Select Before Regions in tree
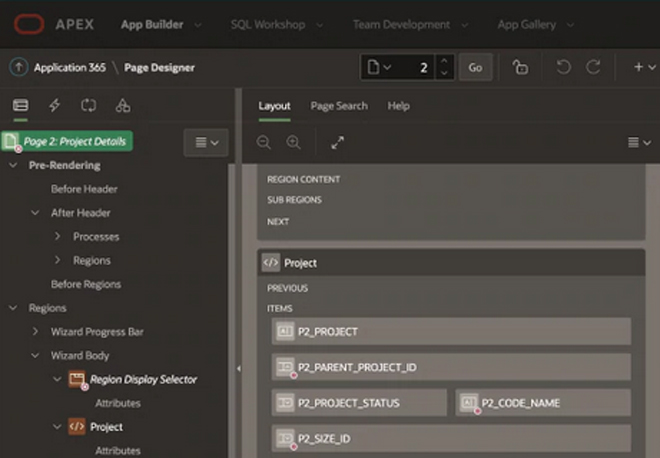Image resolution: width=660 pixels, height=458 pixels. (x=86, y=284)
